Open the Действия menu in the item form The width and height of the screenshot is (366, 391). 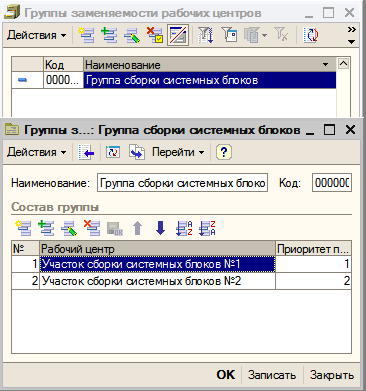(37, 152)
